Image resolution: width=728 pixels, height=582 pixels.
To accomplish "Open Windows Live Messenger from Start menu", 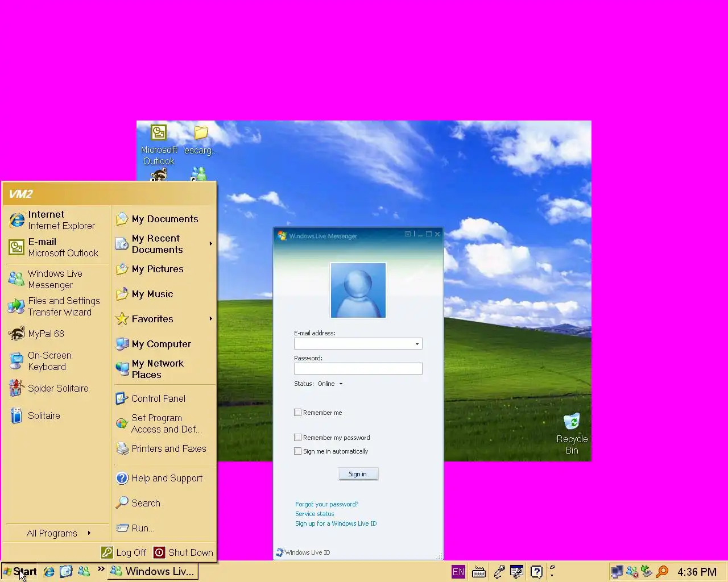I will point(57,279).
